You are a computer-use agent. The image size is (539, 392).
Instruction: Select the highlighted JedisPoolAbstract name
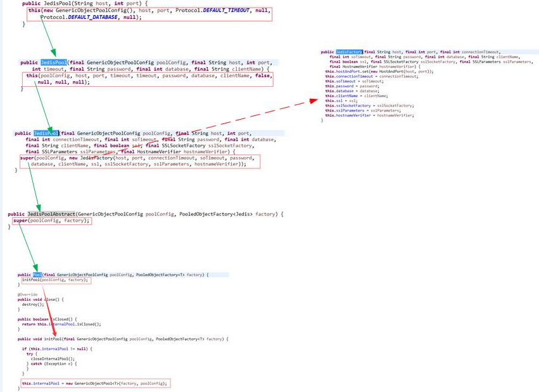pos(51,214)
